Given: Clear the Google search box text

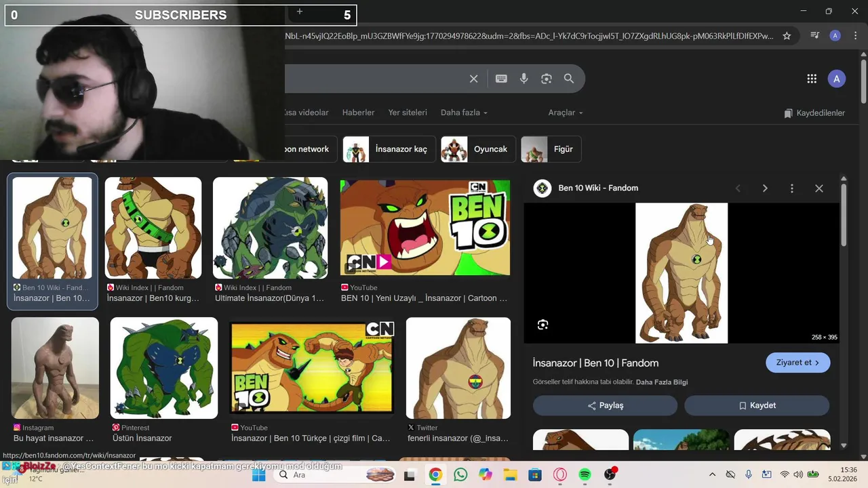Looking at the screenshot, I should pos(474,79).
